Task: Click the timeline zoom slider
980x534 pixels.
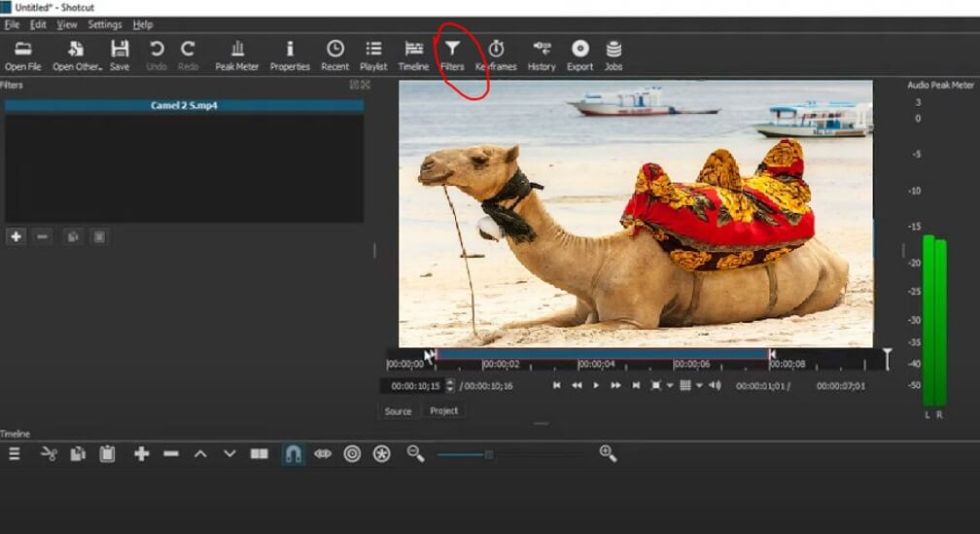Action: (x=510, y=454)
